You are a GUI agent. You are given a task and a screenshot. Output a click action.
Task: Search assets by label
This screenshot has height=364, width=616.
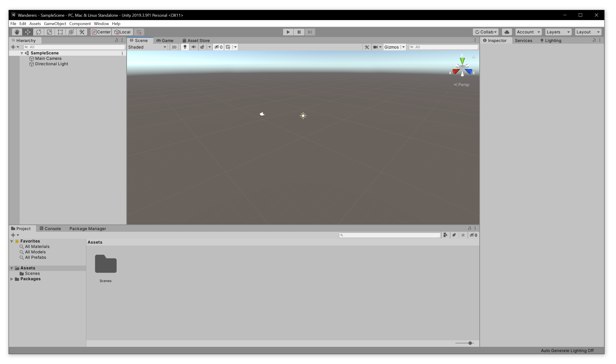(x=454, y=235)
